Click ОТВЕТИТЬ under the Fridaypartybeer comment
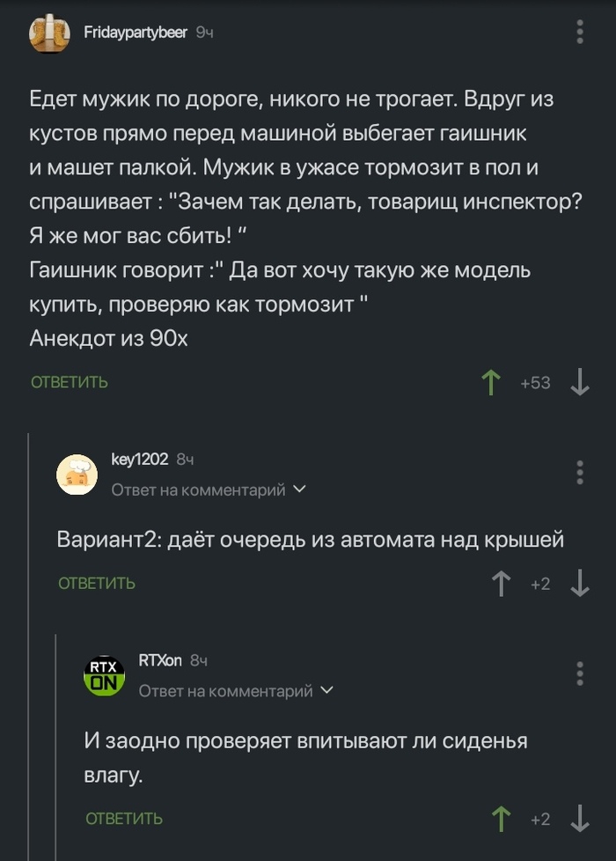616x861 pixels. coord(70,382)
